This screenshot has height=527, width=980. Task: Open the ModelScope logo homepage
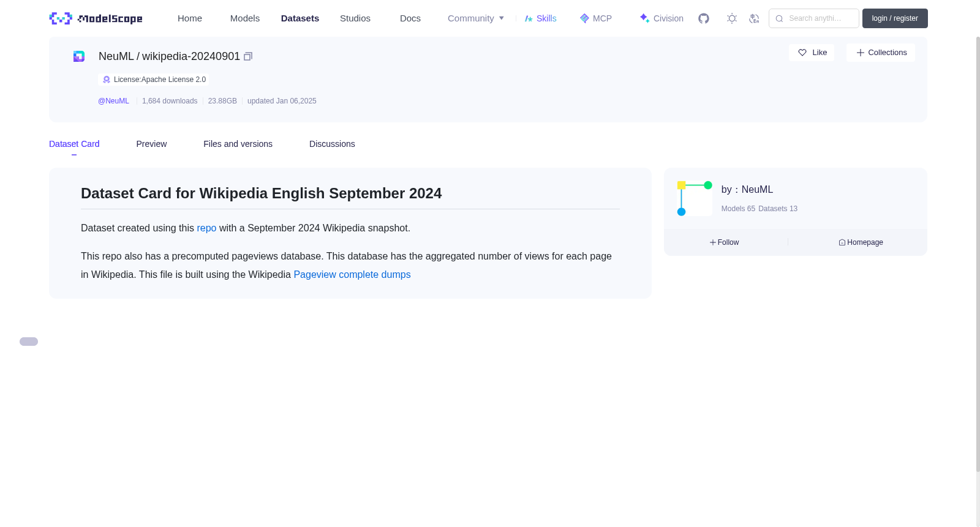96,18
